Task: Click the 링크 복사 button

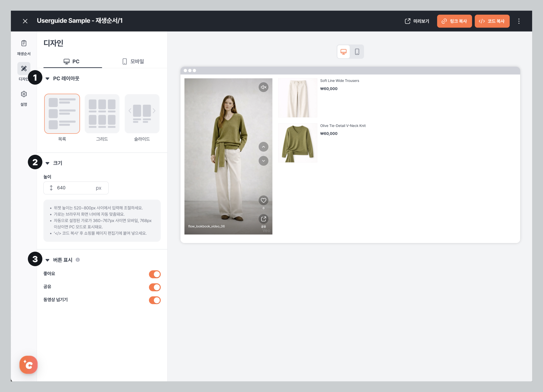Action: click(x=454, y=21)
